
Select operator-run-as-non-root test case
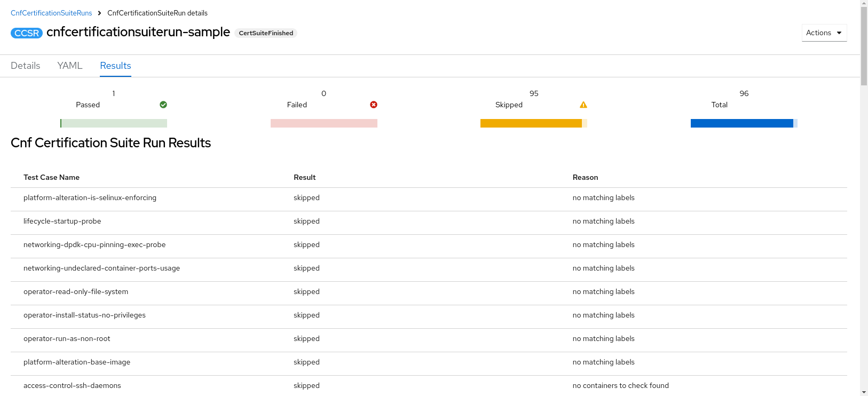[x=67, y=338]
